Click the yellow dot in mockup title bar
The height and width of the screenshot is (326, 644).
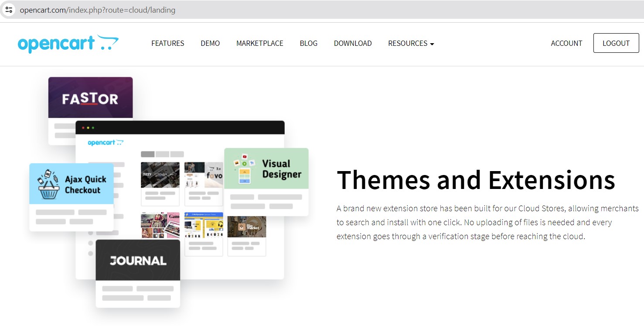[88, 128]
